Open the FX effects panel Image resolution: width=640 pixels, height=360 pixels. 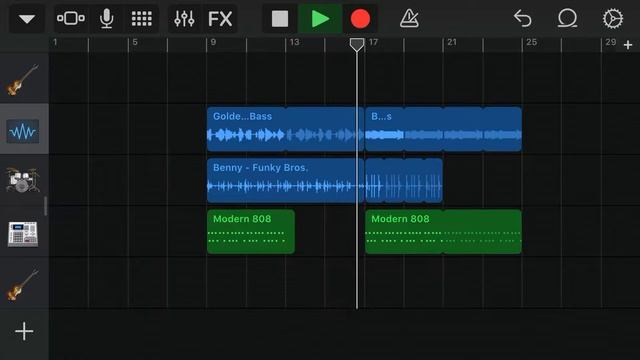point(220,19)
